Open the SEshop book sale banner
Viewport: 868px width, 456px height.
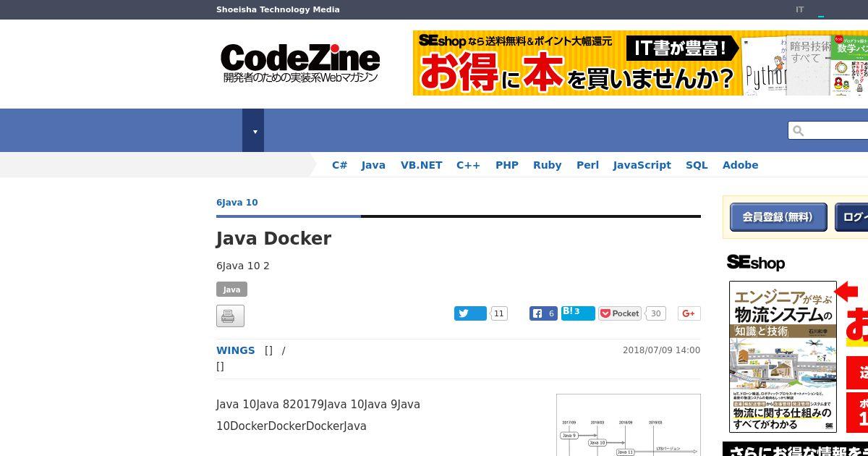coord(640,63)
